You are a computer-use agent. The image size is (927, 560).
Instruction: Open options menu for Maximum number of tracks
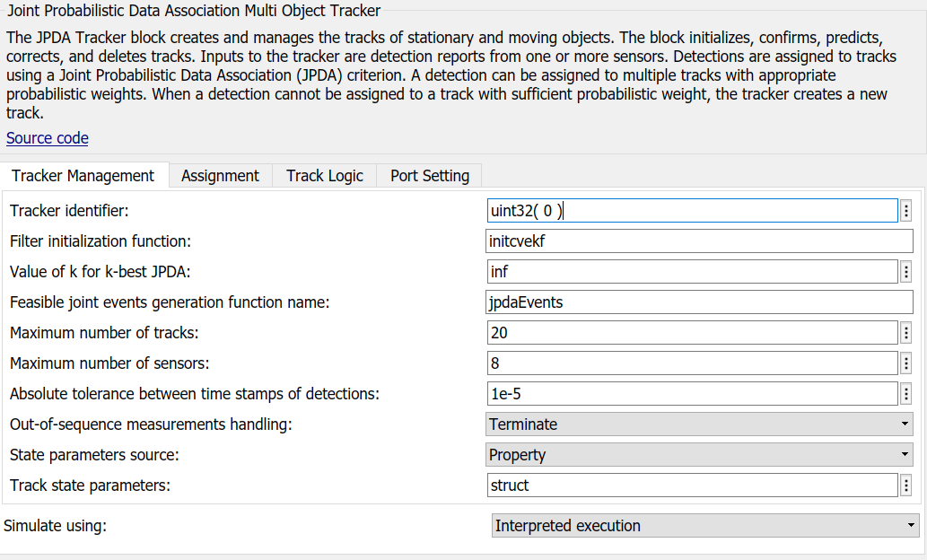[x=906, y=333]
